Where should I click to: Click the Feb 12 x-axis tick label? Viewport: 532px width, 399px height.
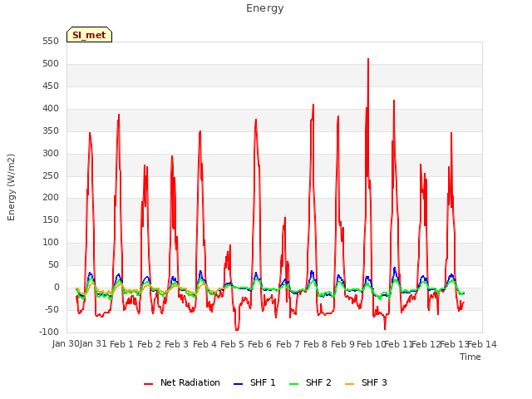coord(426,344)
